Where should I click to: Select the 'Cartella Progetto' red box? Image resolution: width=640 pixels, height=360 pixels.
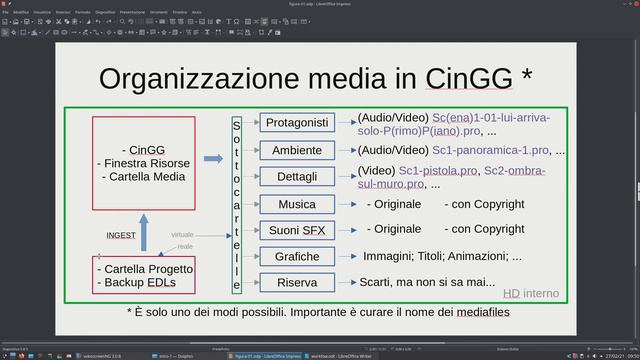144,275
